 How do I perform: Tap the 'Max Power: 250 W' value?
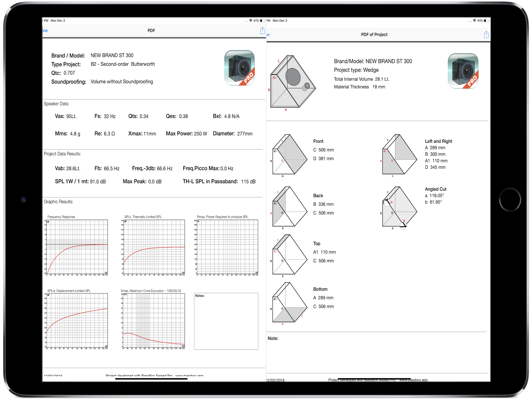[x=186, y=134]
